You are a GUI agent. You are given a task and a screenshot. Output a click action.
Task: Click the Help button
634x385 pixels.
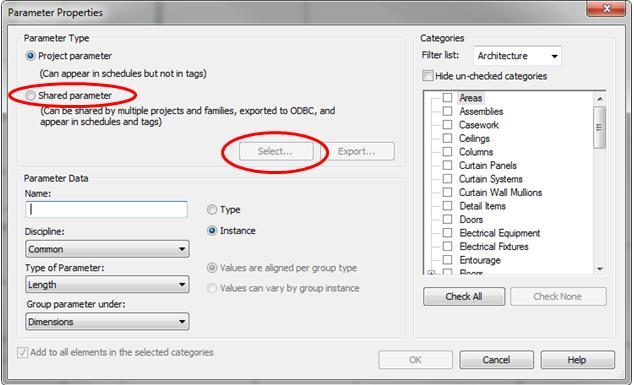pos(577,360)
